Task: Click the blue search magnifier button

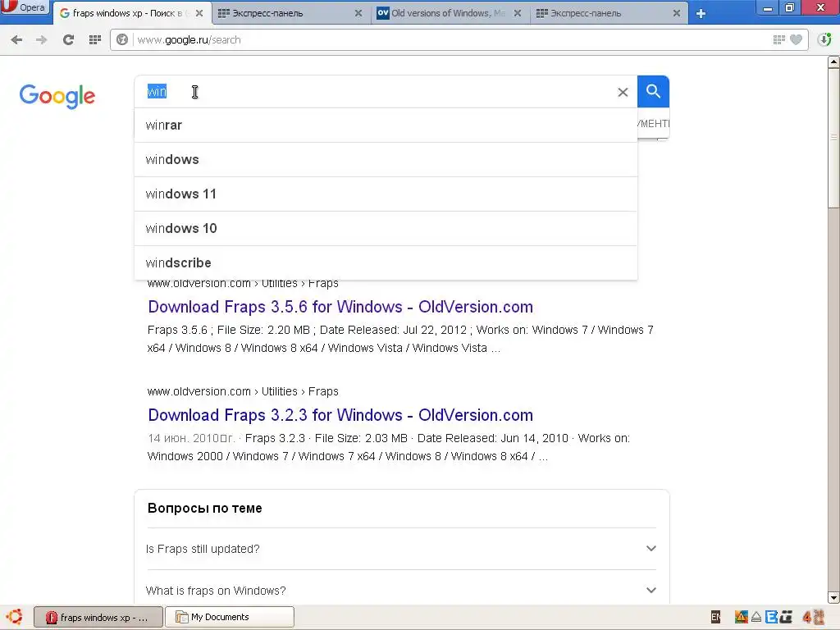Action: [x=653, y=92]
